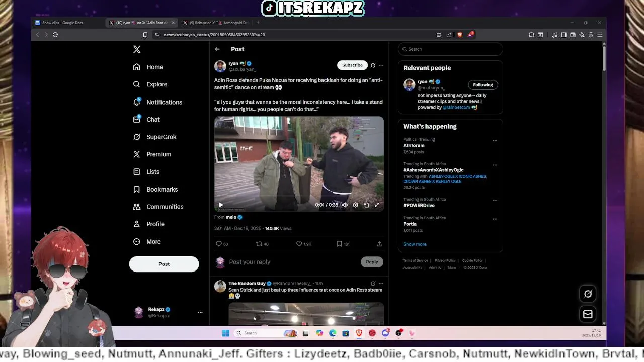
Task: Open a new browser tab
Action: tap(258, 23)
